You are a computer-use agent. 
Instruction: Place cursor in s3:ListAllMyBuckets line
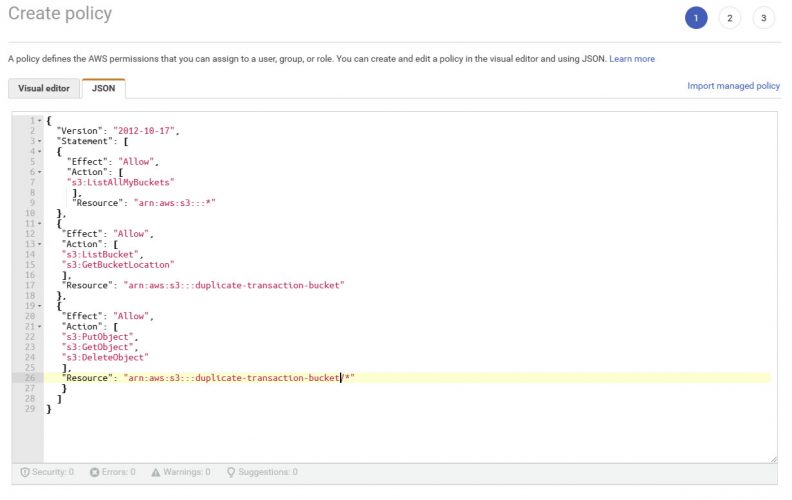[121, 182]
